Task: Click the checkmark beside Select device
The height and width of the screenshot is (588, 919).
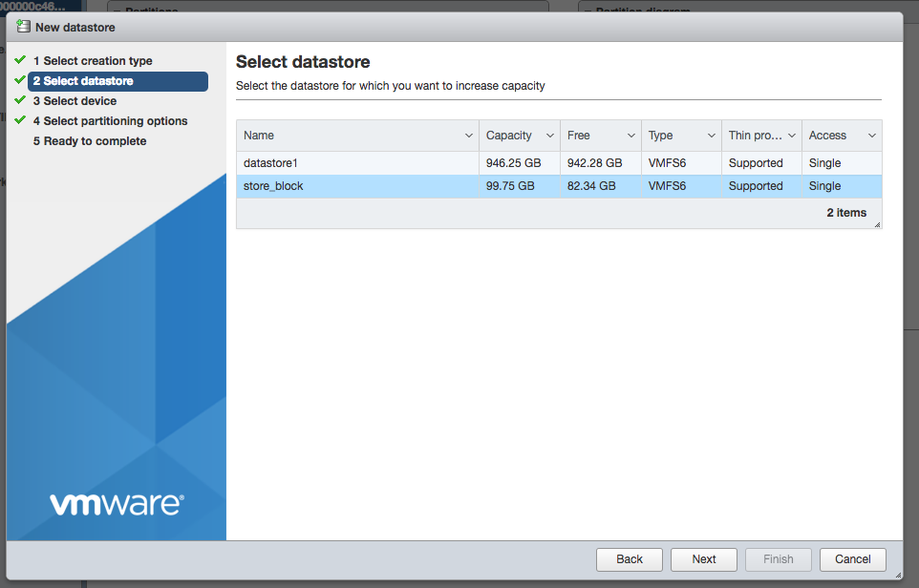Action: coord(20,100)
